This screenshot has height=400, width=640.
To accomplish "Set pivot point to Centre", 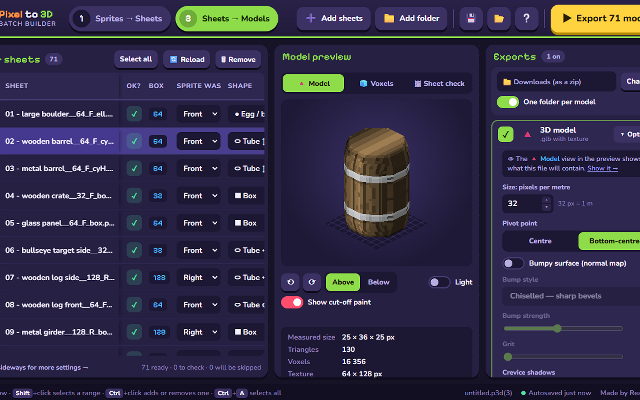I will [x=540, y=241].
